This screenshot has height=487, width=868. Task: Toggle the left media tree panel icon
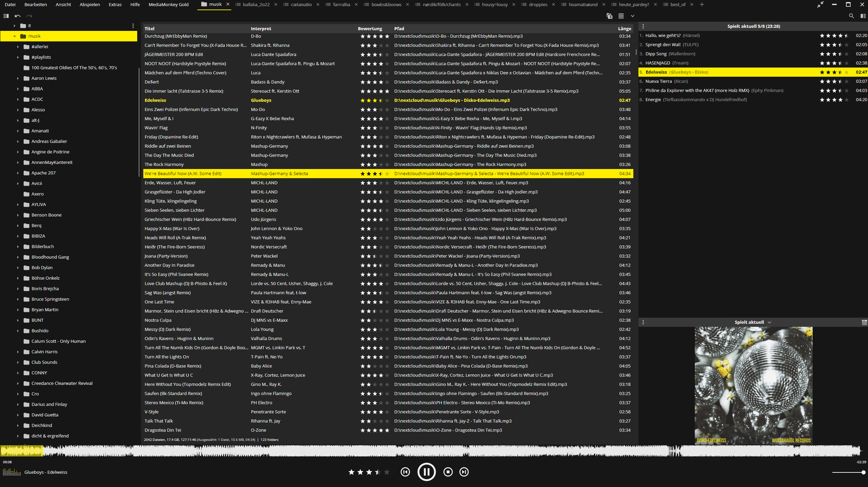pyautogui.click(x=6, y=16)
